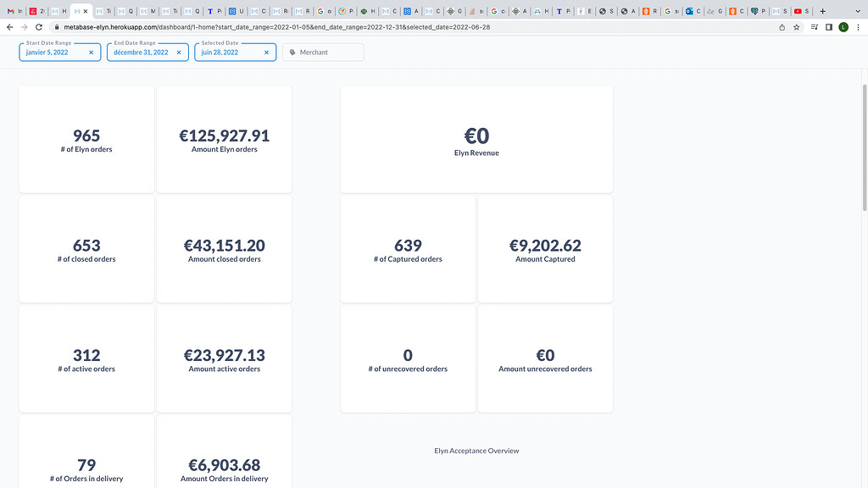Open the browser side panel icon
This screenshot has height=488, width=868.
tap(829, 27)
